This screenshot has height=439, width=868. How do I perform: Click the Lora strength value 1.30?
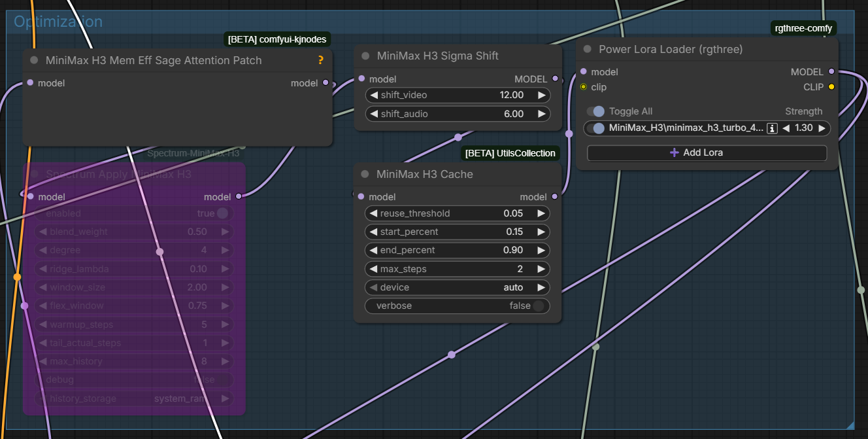pyautogui.click(x=803, y=128)
